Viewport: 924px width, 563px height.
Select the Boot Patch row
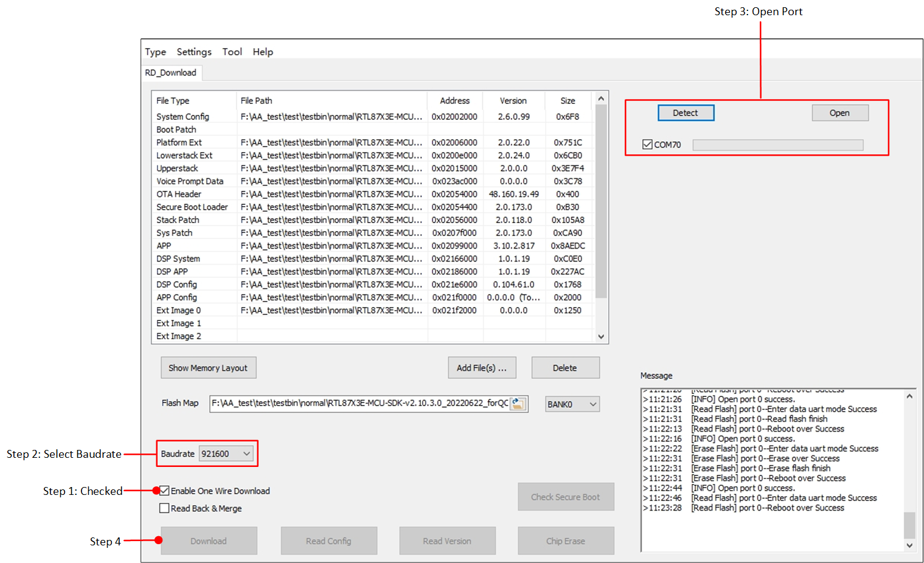[373, 130]
